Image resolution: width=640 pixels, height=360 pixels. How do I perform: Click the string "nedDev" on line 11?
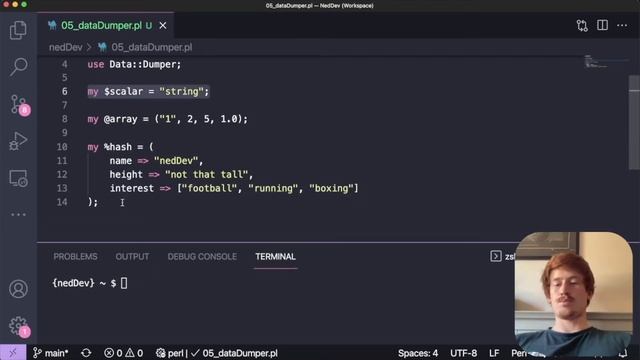click(x=176, y=161)
